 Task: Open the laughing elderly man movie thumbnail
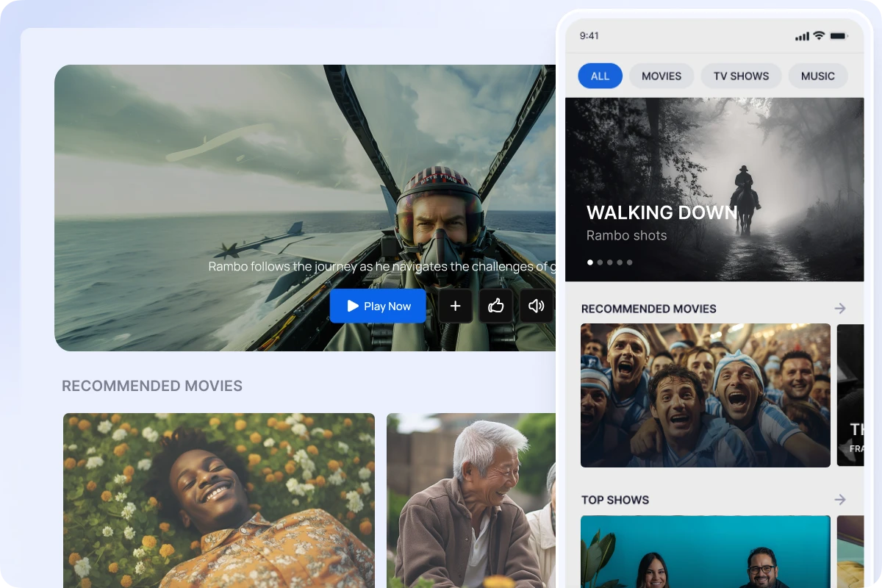471,501
